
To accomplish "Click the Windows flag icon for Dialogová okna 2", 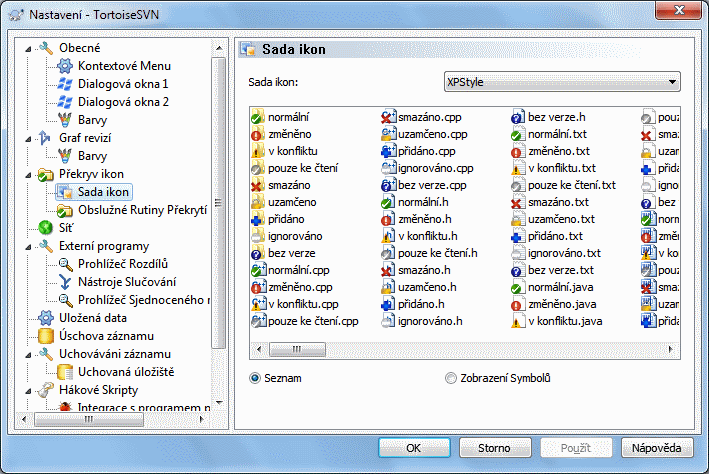I will [65, 102].
